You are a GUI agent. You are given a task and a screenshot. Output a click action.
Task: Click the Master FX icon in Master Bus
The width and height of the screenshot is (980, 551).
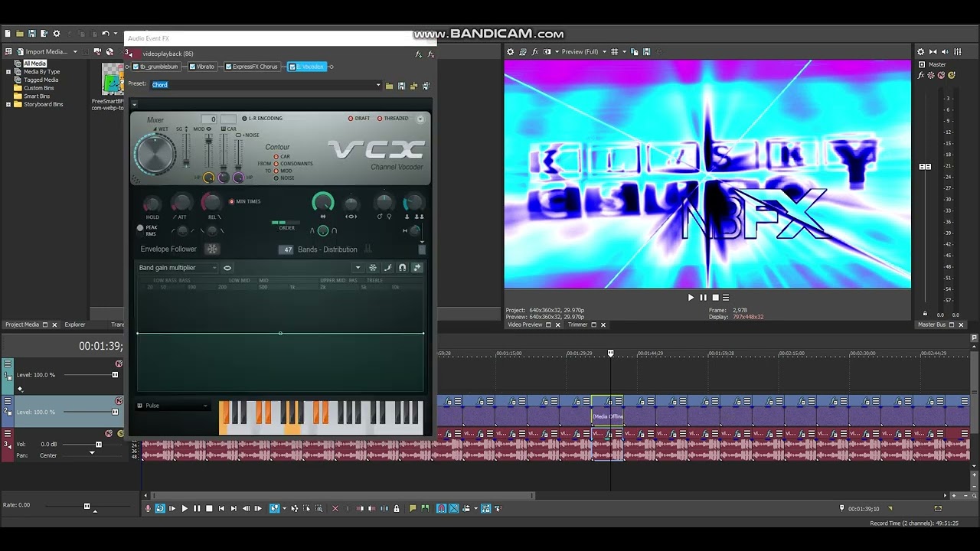tap(923, 76)
